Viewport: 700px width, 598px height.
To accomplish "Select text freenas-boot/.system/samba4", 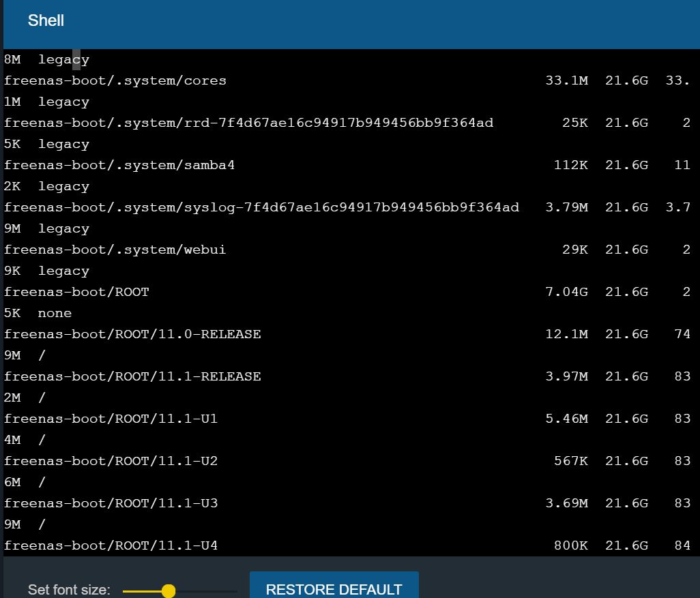I will click(119, 165).
